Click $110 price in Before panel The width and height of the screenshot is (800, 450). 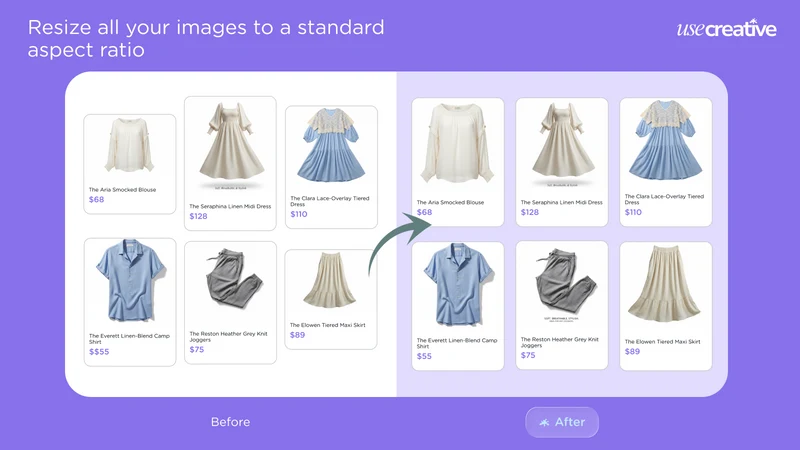coord(299,214)
